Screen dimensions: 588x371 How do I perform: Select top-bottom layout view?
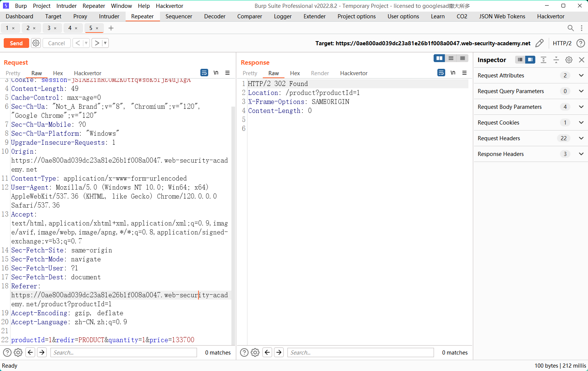tap(451, 58)
